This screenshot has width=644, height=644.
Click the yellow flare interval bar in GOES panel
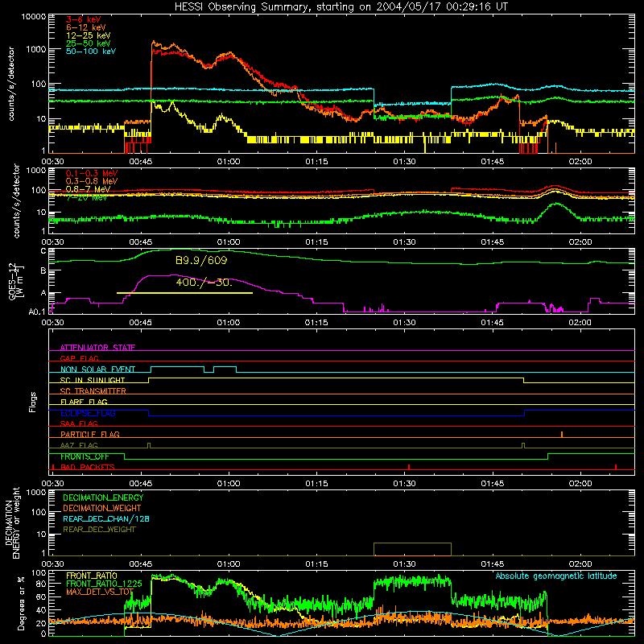coord(185,293)
